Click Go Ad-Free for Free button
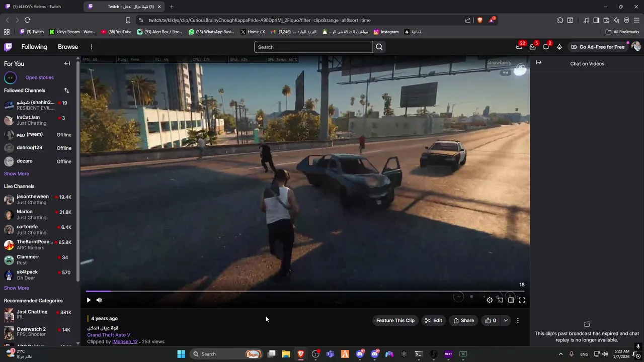The width and height of the screenshot is (644, 362). [598, 47]
